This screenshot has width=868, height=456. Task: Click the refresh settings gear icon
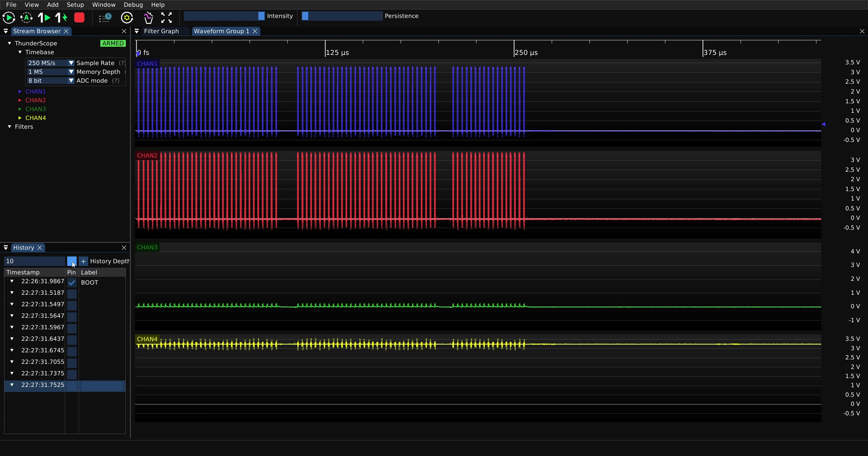tap(127, 18)
